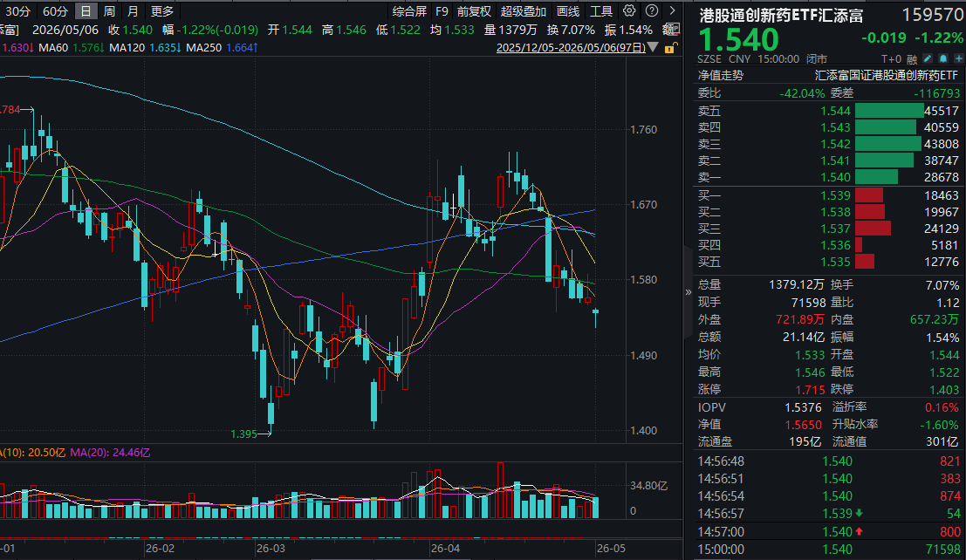
Task: Click 净值走势 link
Action: (720, 75)
